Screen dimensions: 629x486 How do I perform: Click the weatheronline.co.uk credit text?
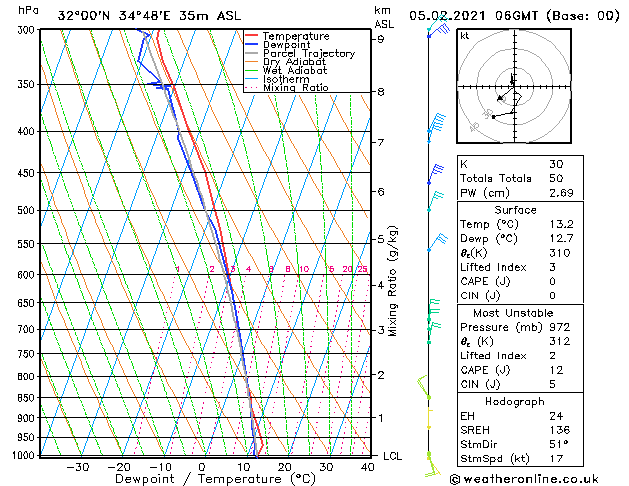point(524,479)
